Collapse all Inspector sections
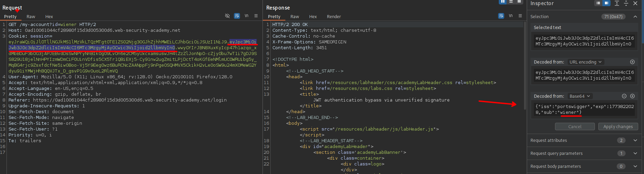This screenshot has width=644, height=174. pos(626,3)
